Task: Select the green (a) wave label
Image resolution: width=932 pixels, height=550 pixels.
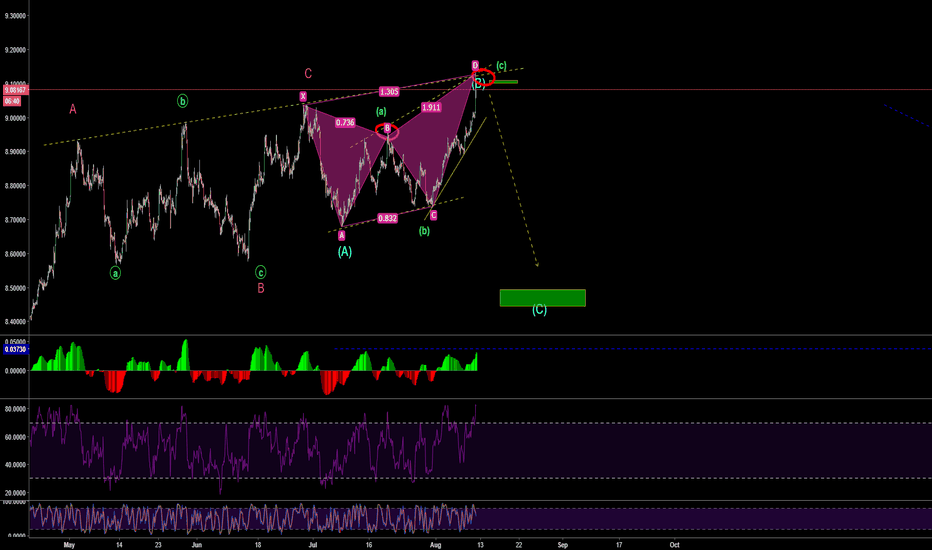Action: [381, 111]
